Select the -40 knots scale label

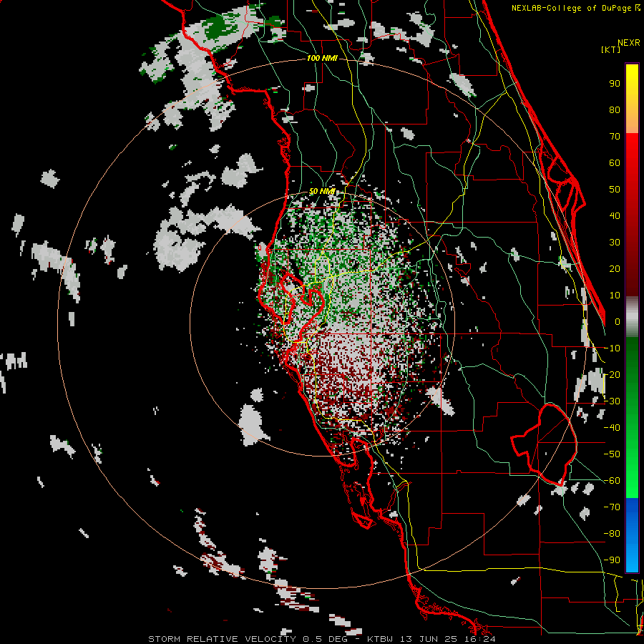pos(612,428)
